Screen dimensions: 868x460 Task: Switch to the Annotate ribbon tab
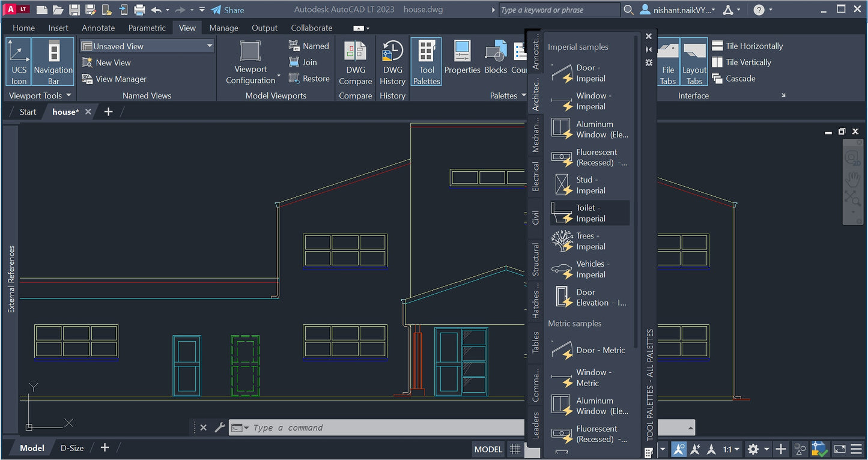pos(98,28)
